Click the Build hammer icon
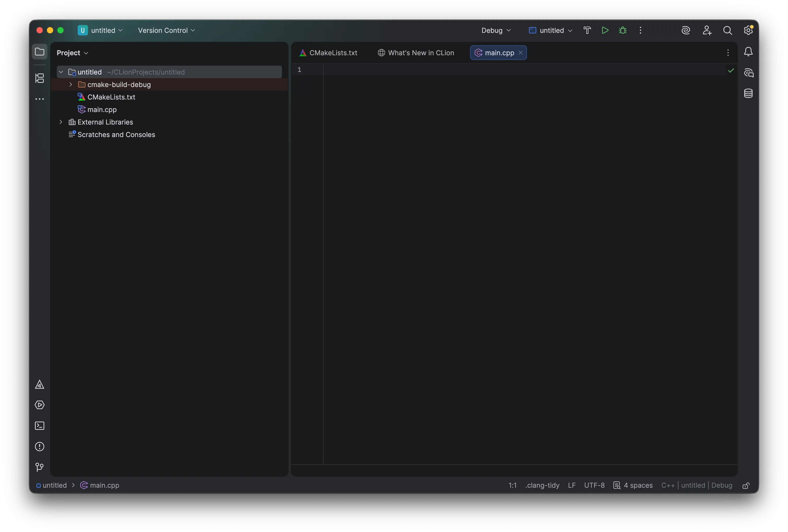This screenshot has width=788, height=532. [587, 30]
